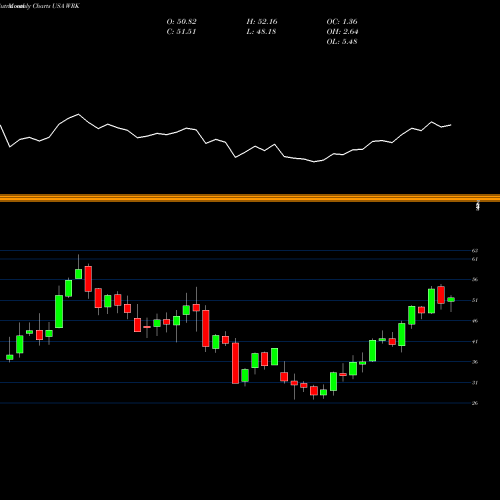Image resolution: width=500 pixels, height=500 pixels.
Task: Click the 51 price axis label
Action: pyautogui.click(x=475, y=300)
